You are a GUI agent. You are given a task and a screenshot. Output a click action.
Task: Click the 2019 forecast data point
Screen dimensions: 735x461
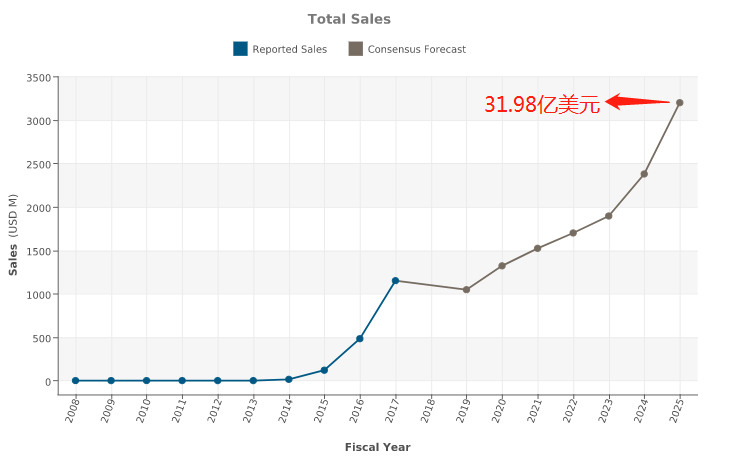click(x=466, y=290)
